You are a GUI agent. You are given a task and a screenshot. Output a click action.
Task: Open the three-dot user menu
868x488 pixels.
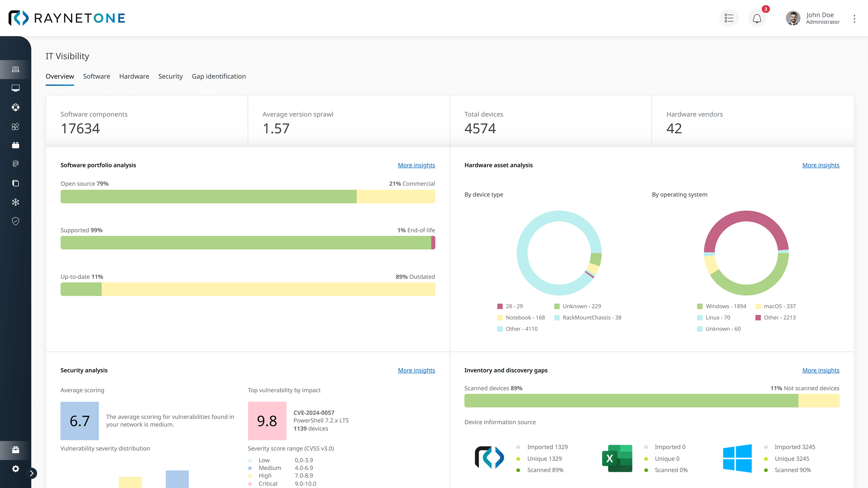coord(854,19)
